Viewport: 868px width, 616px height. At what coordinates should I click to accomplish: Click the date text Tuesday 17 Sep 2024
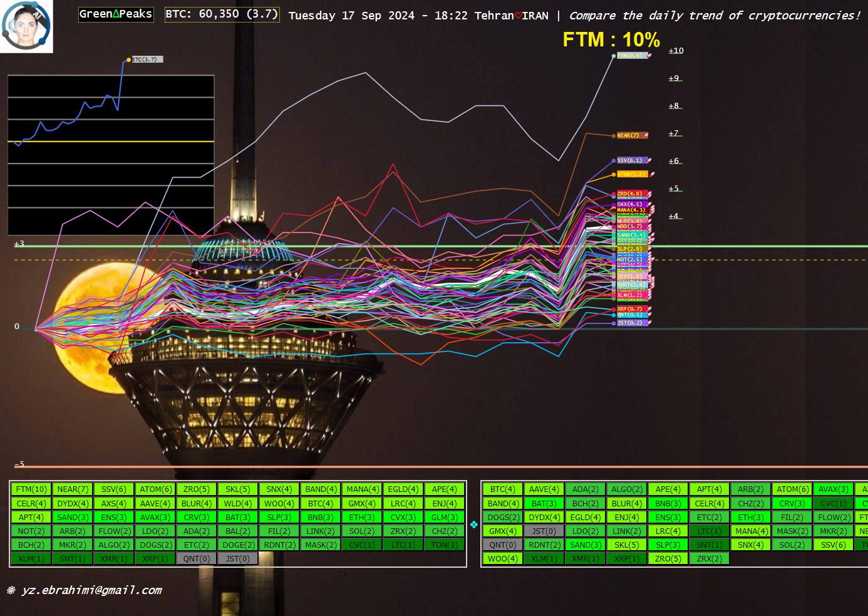[351, 16]
